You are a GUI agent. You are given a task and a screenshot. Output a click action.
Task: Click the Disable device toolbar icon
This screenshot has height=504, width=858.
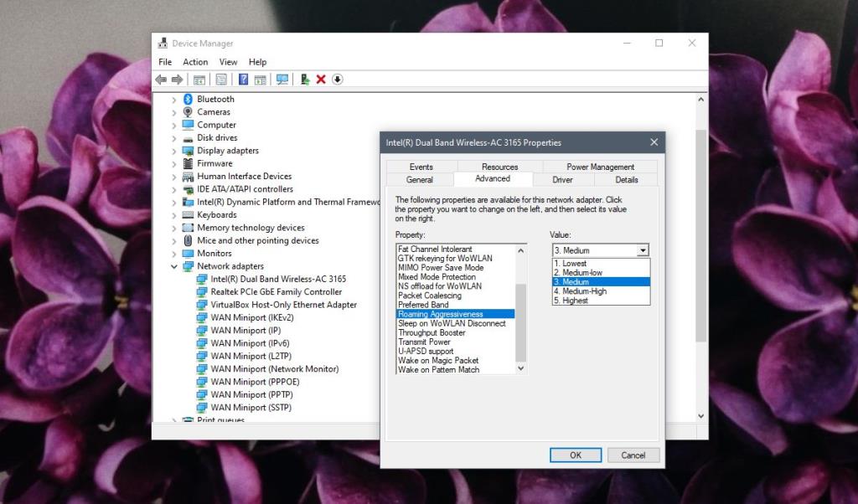(x=339, y=79)
